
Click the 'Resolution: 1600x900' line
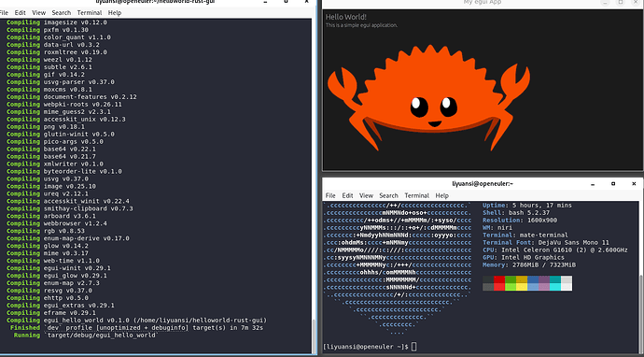click(x=520, y=220)
